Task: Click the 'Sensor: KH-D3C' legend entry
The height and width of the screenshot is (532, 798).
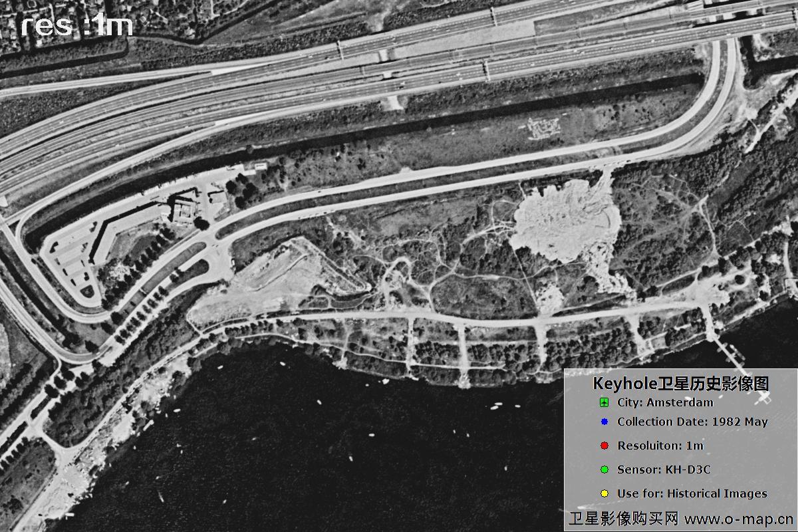Action: pyautogui.click(x=664, y=469)
